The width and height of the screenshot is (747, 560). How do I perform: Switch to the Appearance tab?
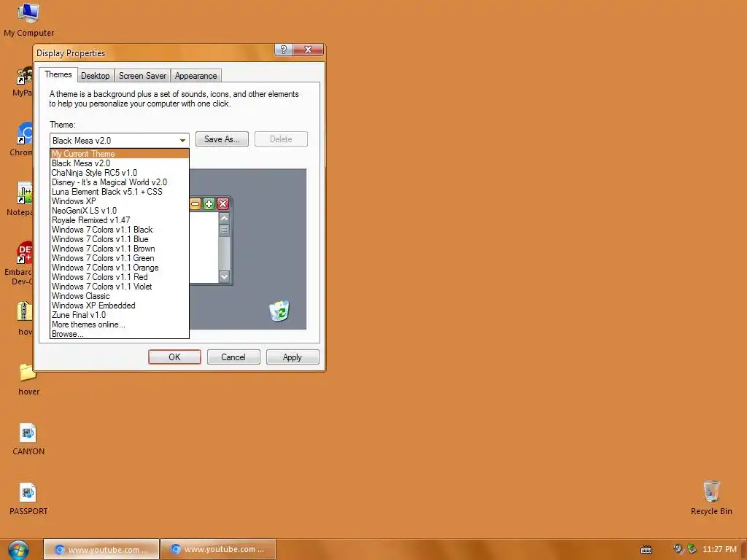pyautogui.click(x=196, y=76)
